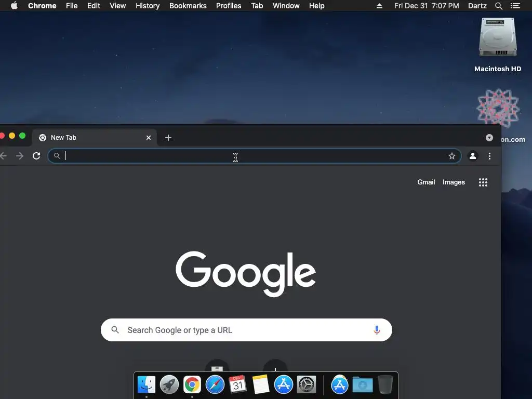Open the Gmail link
This screenshot has width=532, height=399.
(x=426, y=182)
